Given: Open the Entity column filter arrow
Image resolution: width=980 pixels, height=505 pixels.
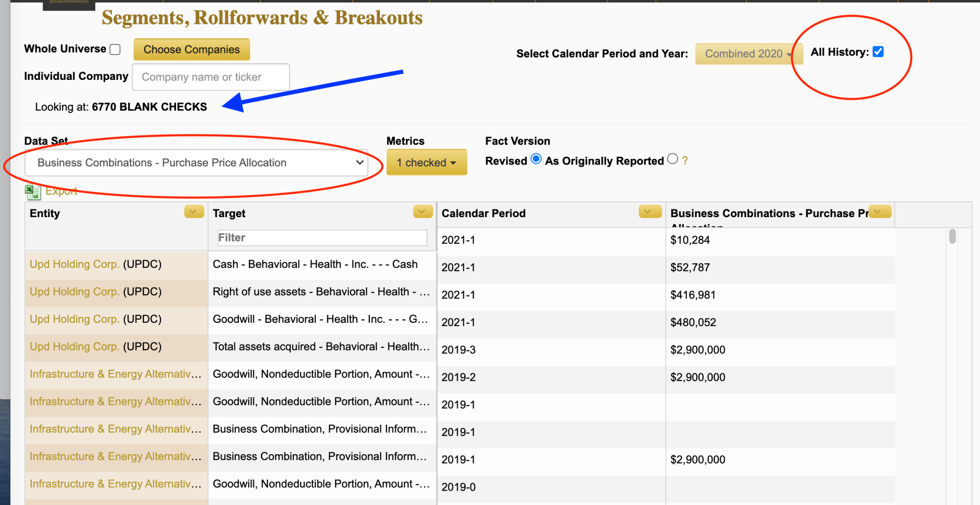Looking at the screenshot, I should [194, 211].
